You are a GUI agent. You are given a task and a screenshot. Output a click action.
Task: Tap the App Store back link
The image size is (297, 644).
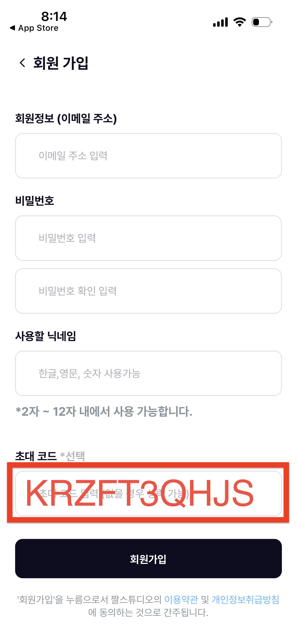(x=34, y=28)
